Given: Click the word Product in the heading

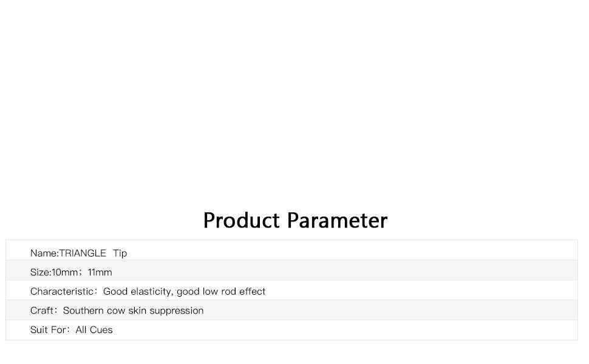Looking at the screenshot, I should pos(242,220).
